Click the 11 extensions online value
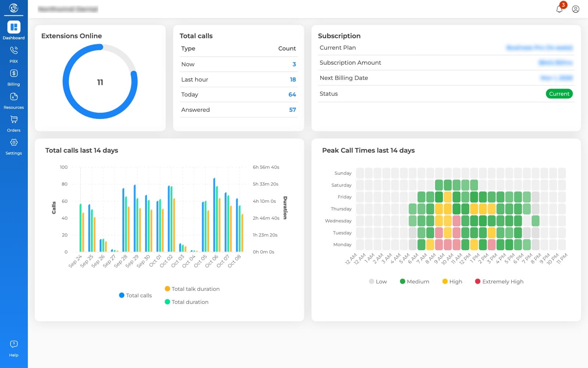Viewport: 588px width, 368px height. click(x=100, y=82)
